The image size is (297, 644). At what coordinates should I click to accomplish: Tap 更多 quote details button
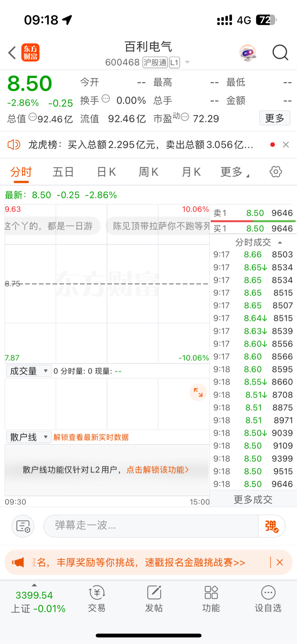click(x=275, y=118)
